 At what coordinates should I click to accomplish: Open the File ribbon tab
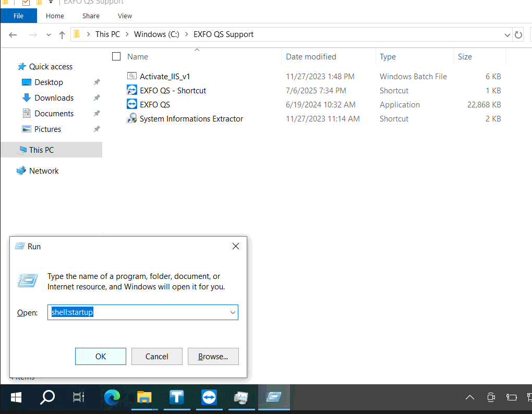[x=18, y=16]
